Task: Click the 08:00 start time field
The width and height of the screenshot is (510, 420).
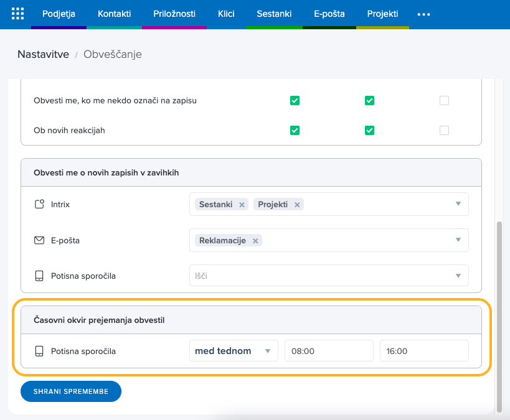Action: (x=329, y=351)
